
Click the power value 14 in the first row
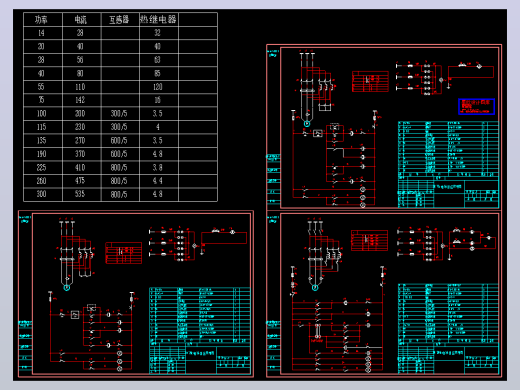(x=41, y=33)
